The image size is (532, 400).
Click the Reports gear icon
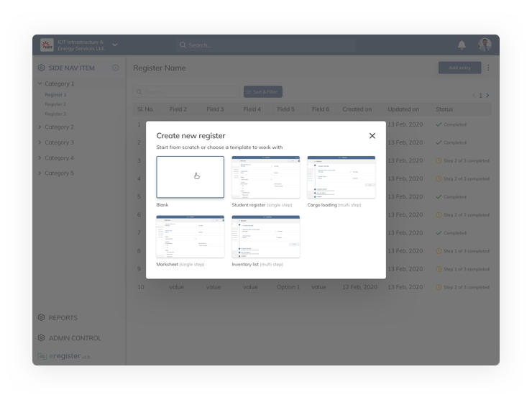[x=41, y=317]
